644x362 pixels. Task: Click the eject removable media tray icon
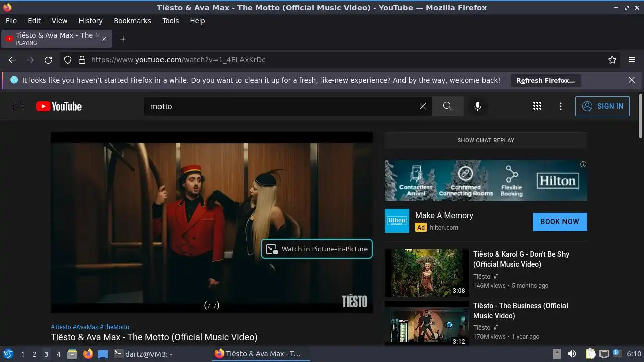tap(557, 354)
